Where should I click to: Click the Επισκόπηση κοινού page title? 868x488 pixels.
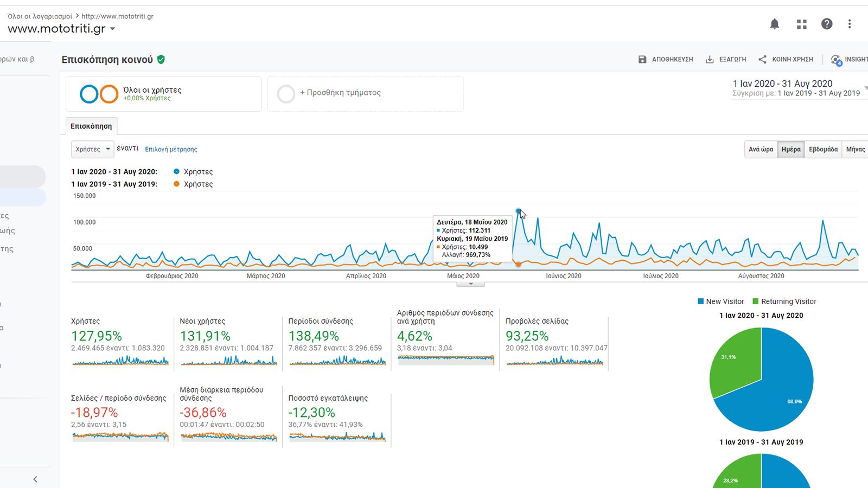107,60
